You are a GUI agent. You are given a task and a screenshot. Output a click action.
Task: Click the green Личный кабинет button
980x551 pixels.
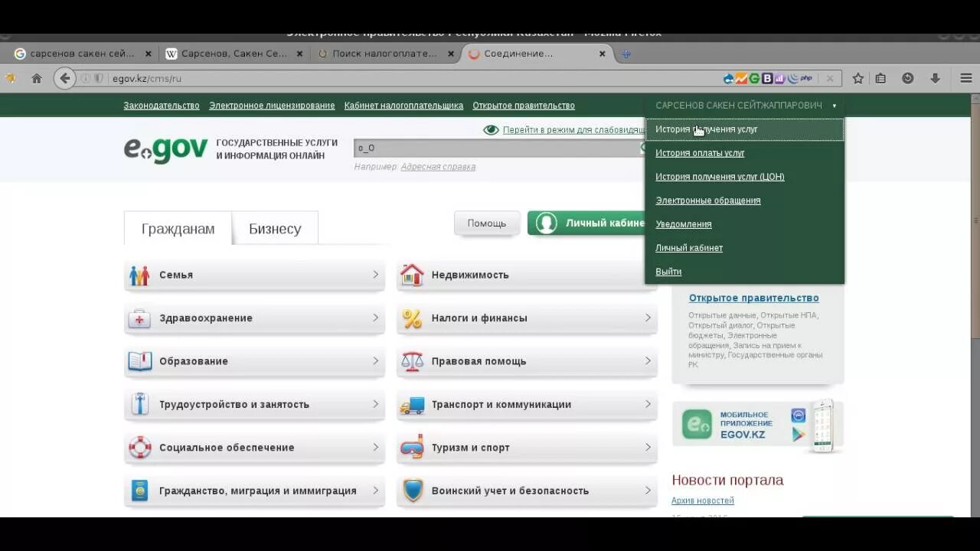(x=587, y=223)
